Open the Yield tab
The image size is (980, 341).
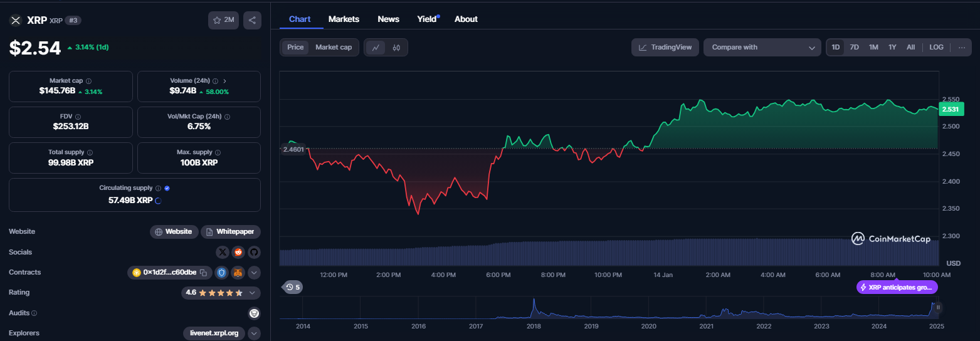tap(427, 19)
